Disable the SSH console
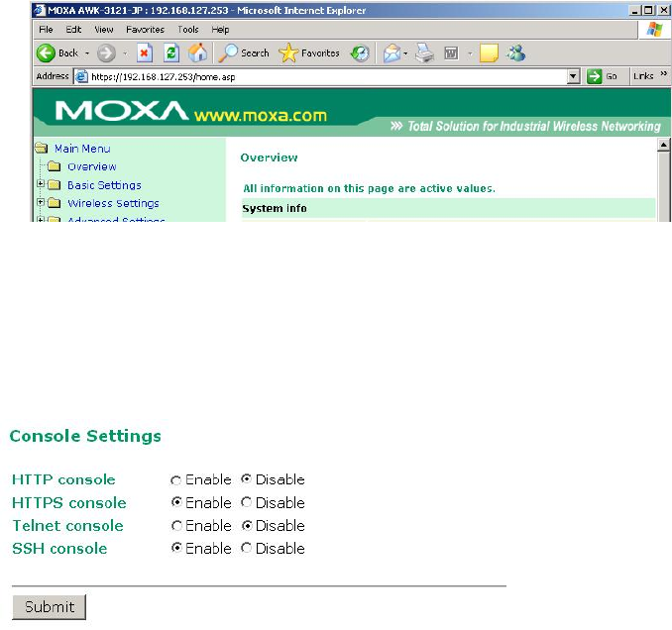 [246, 548]
